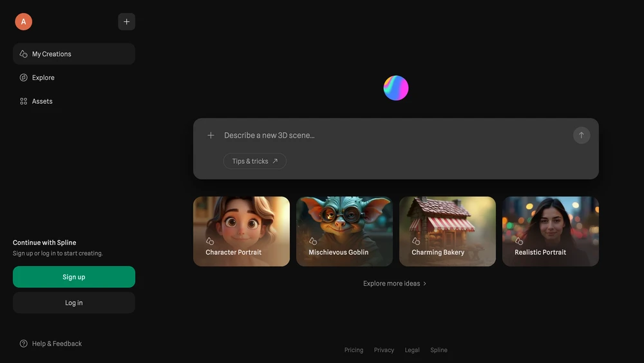Click the Assets grid icon
Screen dimensions: 644x363
23,101
